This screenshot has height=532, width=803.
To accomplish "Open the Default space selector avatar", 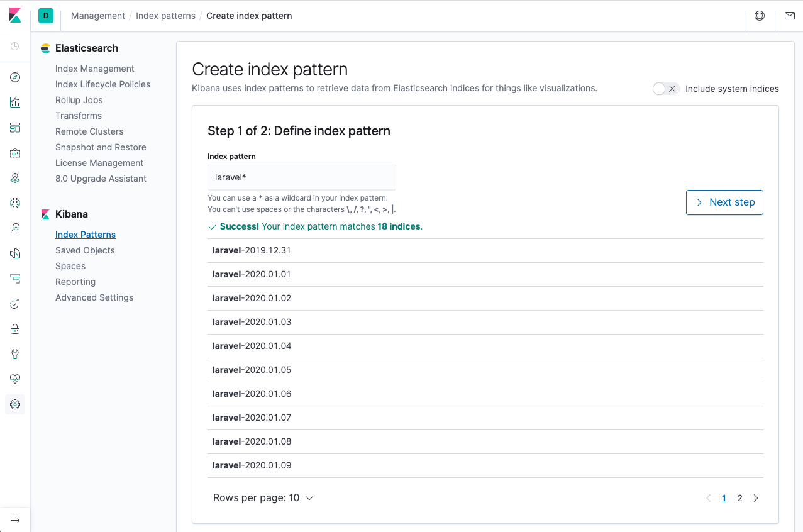I will pyautogui.click(x=46, y=16).
